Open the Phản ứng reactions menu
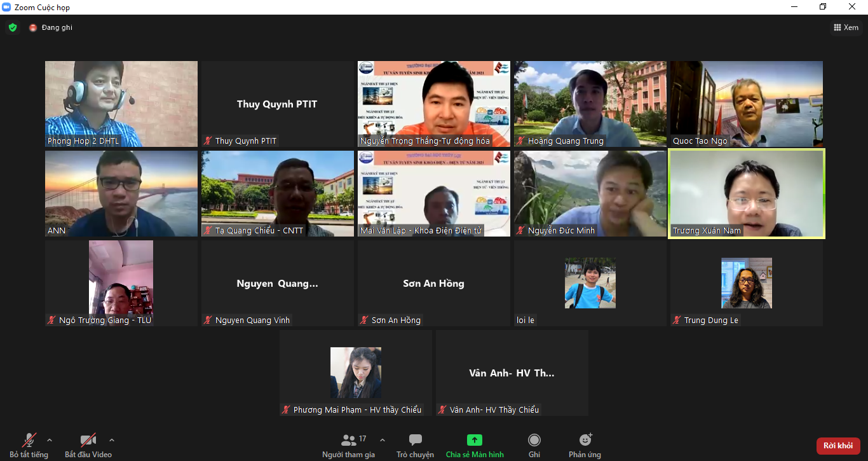The height and width of the screenshot is (461, 868). tap(585, 445)
